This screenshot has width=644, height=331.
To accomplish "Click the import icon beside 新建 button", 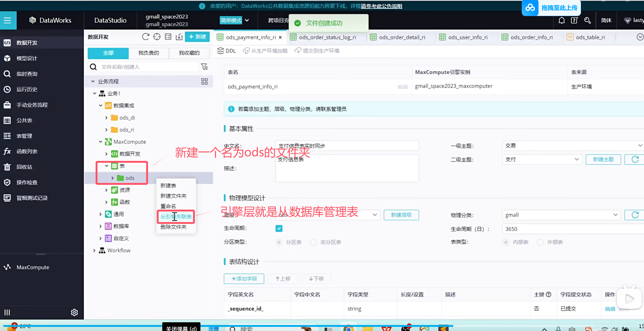I will click(179, 37).
